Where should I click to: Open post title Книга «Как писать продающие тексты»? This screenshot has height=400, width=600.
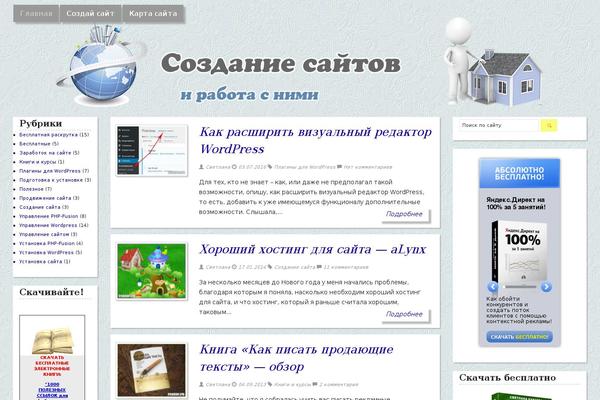tap(297, 358)
